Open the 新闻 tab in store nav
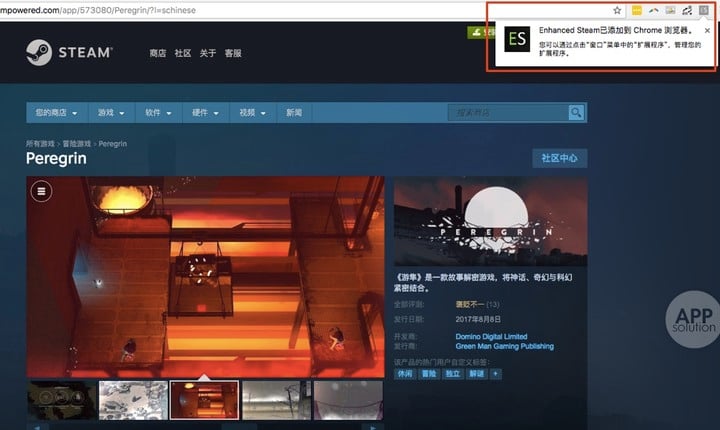Screen dimensions: 720x430 [294, 113]
